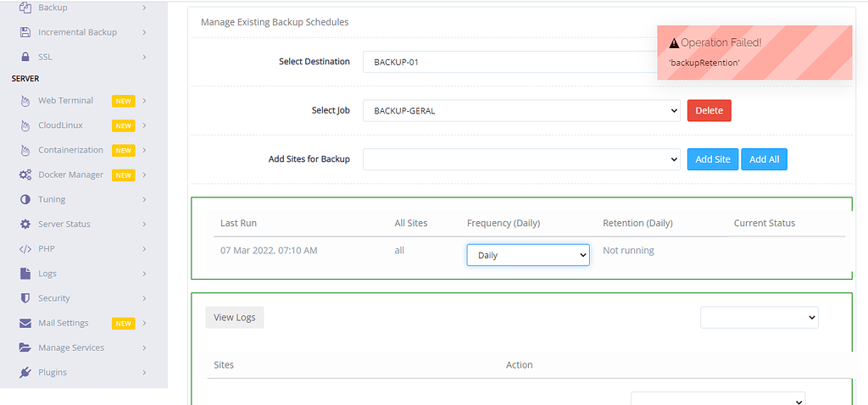The image size is (868, 405).
Task: Open the Select Job dropdown
Action: pyautogui.click(x=521, y=111)
